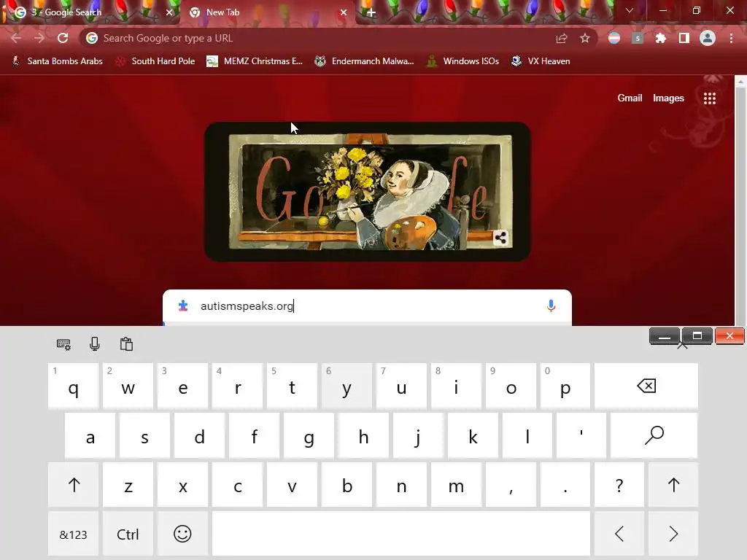Close the touch keyboard with the red X
The height and width of the screenshot is (560, 747).
[x=729, y=336]
